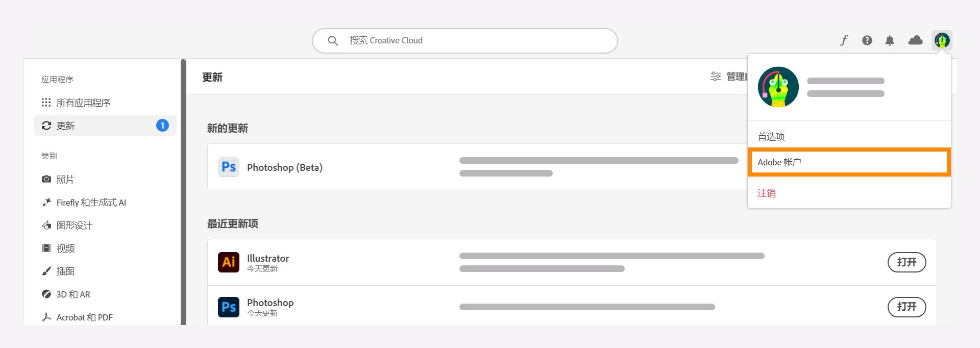Click the Illustrator app icon

coord(228,262)
